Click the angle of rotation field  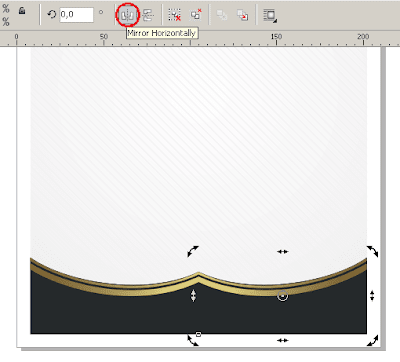click(x=77, y=15)
